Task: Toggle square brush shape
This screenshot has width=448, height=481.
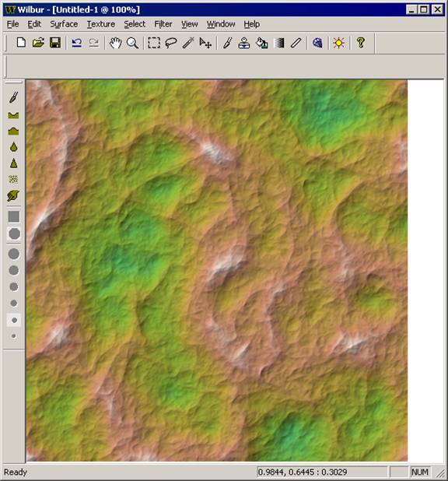Action: (13, 216)
